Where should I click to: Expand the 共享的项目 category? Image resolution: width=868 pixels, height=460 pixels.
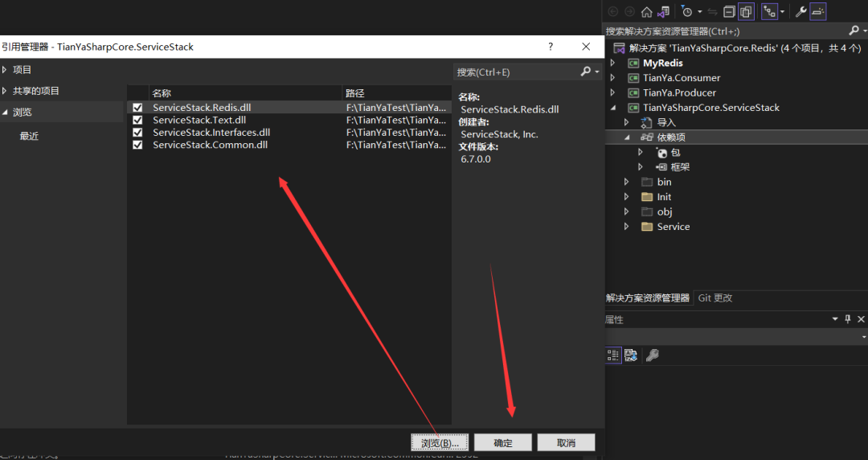[5, 91]
